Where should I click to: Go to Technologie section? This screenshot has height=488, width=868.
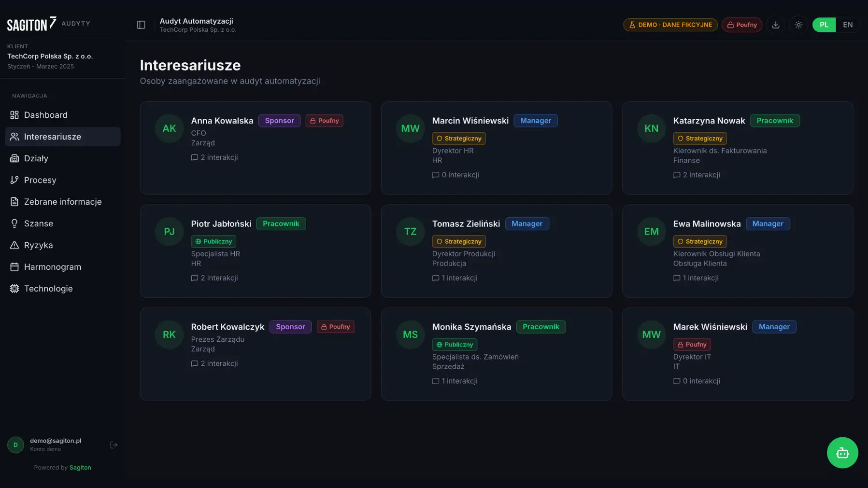63,289
